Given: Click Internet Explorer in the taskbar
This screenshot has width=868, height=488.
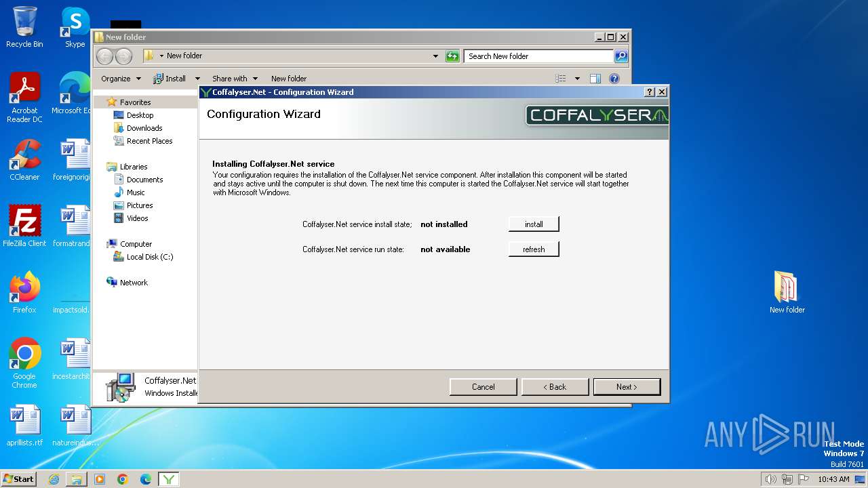Looking at the screenshot, I should (54, 479).
